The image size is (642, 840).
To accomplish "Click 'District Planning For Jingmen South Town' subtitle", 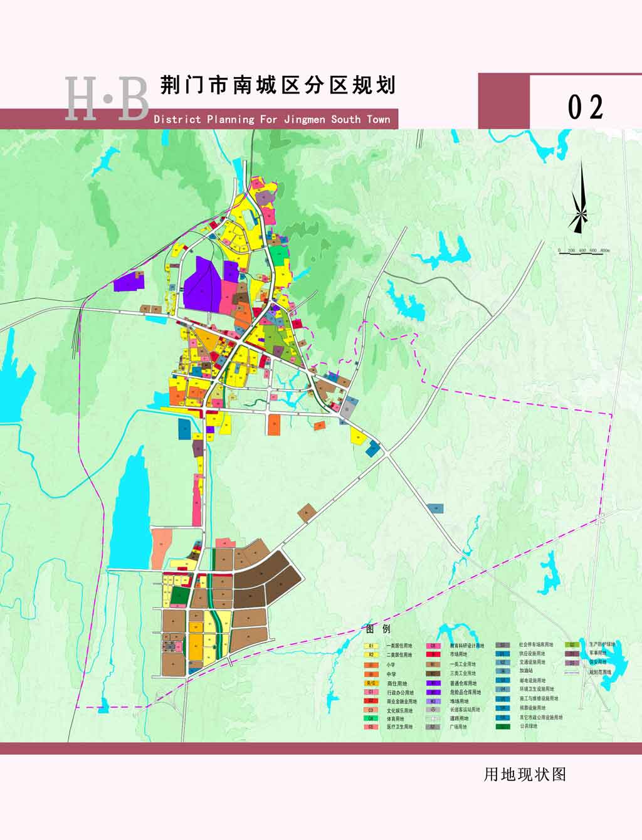I will pos(271,119).
